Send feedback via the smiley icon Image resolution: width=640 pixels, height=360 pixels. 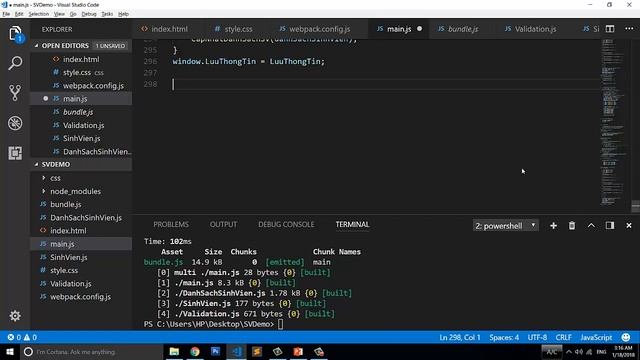(x=626, y=337)
